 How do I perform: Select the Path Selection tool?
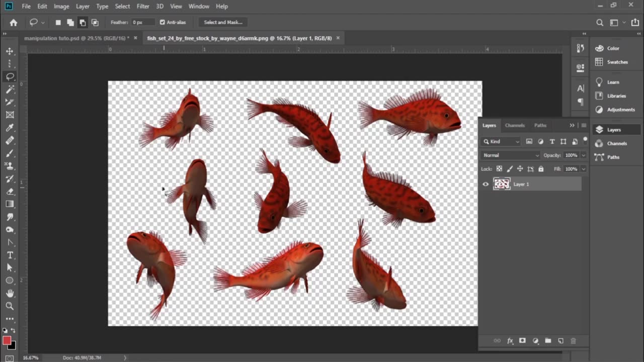pyautogui.click(x=10, y=268)
